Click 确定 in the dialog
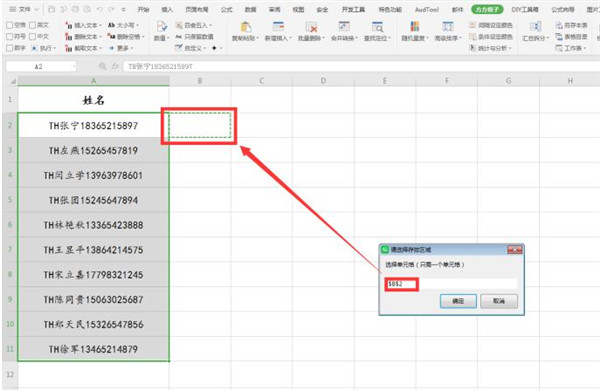 click(458, 301)
